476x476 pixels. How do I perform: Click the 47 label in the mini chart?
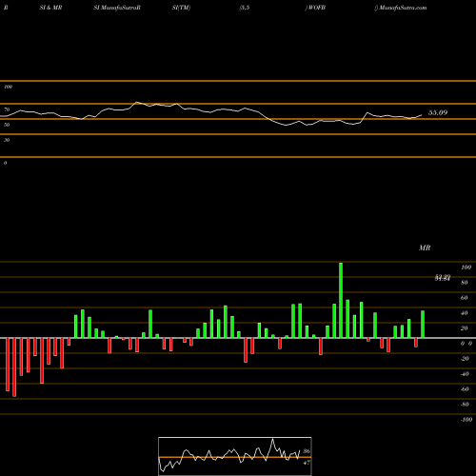(307, 463)
